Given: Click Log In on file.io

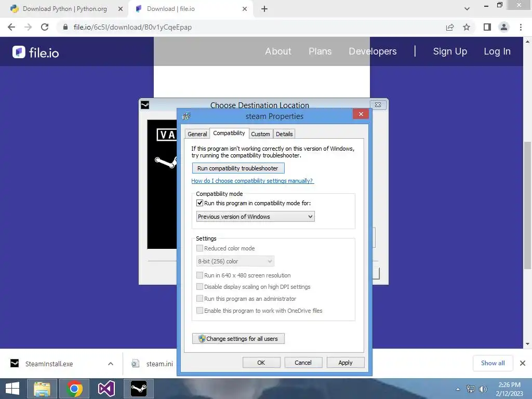Looking at the screenshot, I should tap(497, 51).
